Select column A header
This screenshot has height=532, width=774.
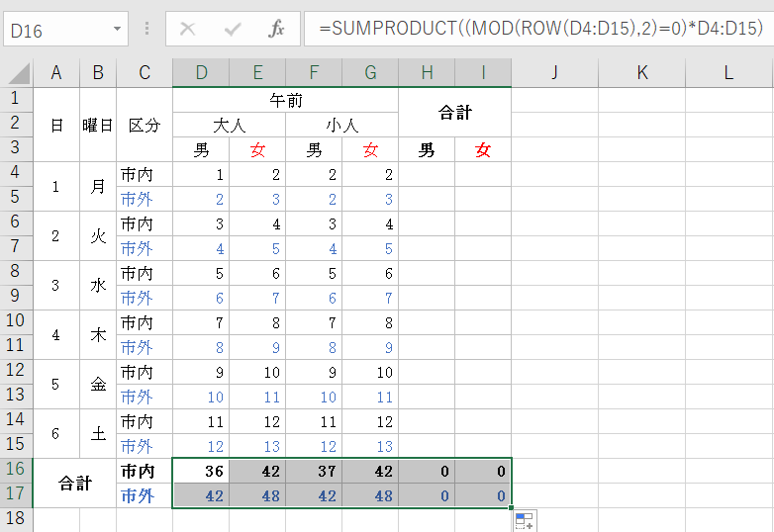(56, 73)
